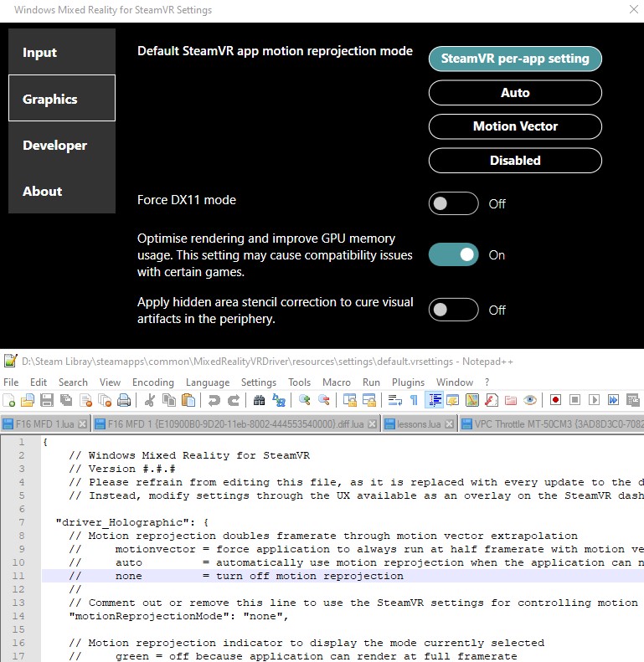644x662 pixels.
Task: Click the Cut scissors icon
Action: click(x=150, y=400)
